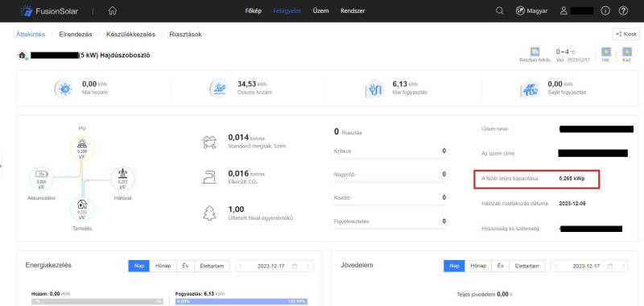Image resolution: width=644 pixels, height=306 pixels.
Task: Click the Mai hozam sun icon
Action: pyautogui.click(x=65, y=89)
